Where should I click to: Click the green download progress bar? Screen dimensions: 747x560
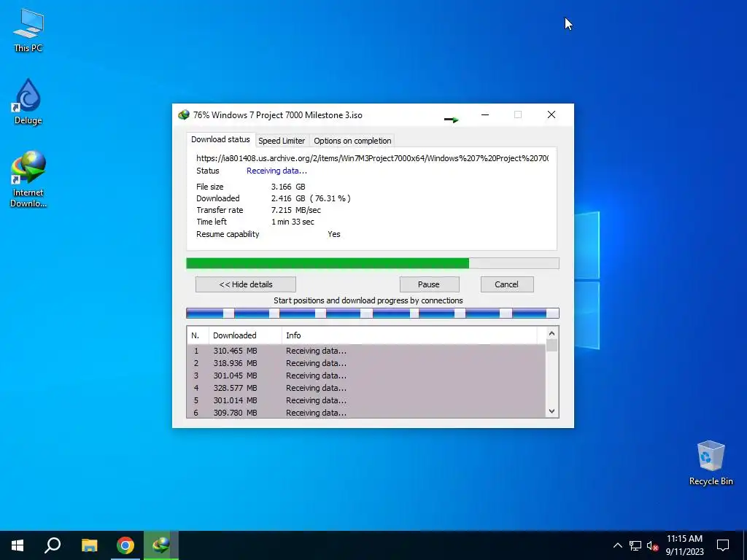(373, 263)
